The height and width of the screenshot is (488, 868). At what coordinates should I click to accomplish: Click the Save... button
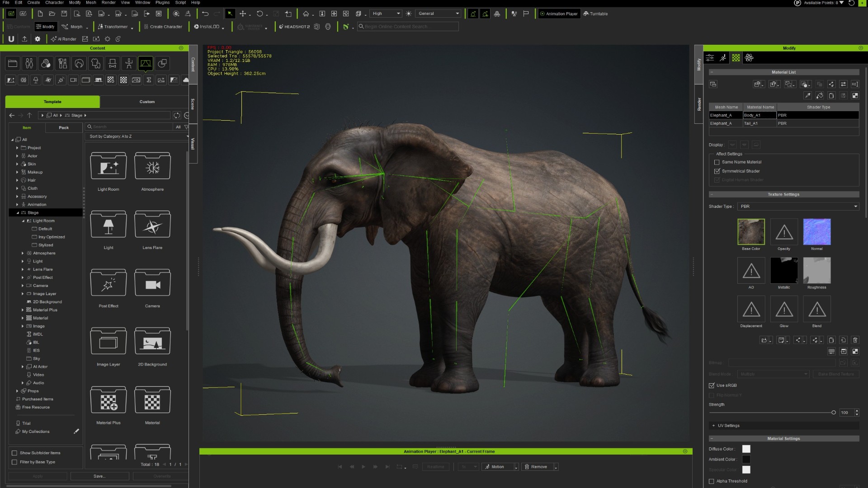[99, 476]
